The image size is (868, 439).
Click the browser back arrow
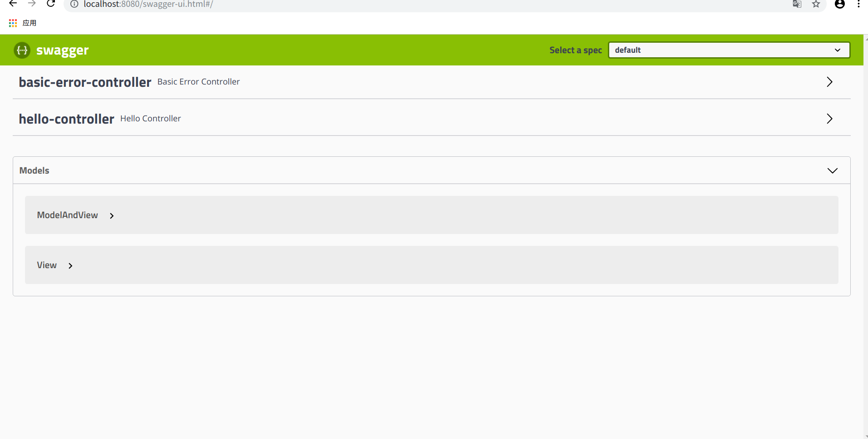(13, 4)
